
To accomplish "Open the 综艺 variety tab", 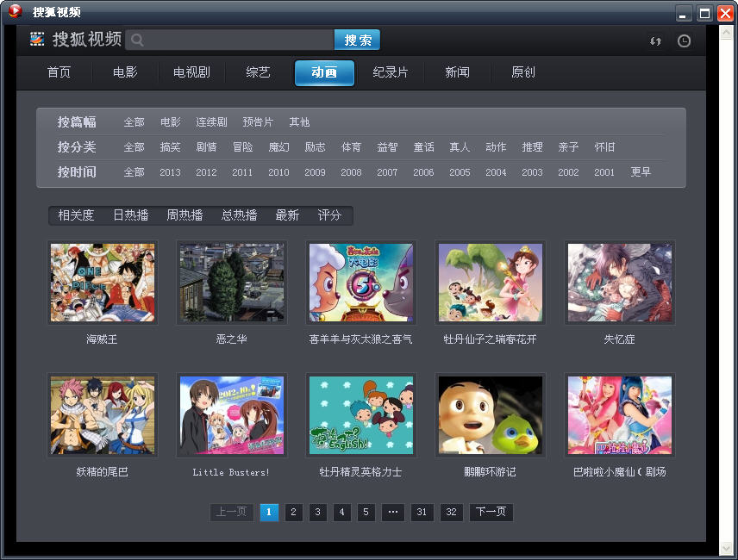I will [258, 72].
